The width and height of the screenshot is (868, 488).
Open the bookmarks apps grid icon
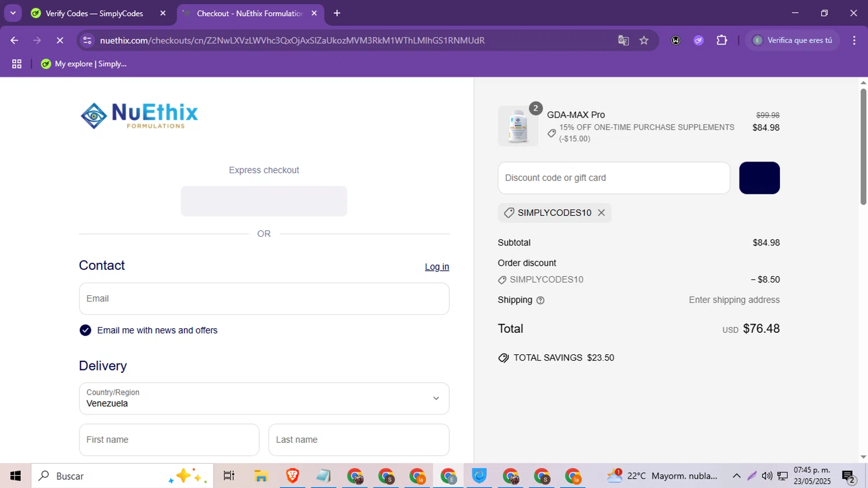17,64
